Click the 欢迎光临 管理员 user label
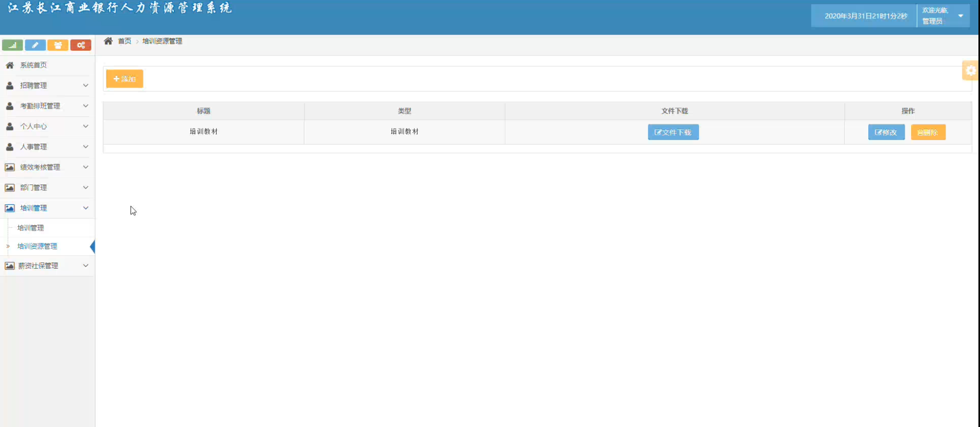This screenshot has height=427, width=980. pos(935,16)
